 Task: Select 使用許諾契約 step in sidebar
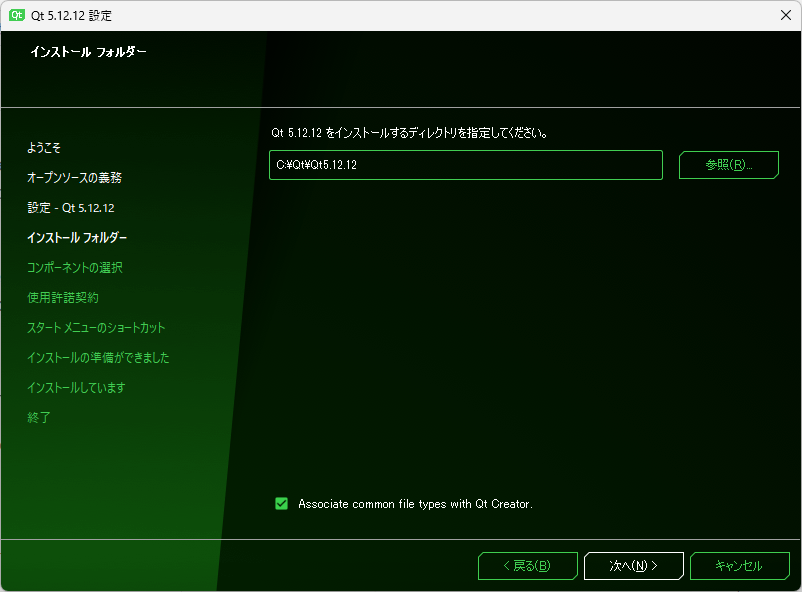click(63, 297)
